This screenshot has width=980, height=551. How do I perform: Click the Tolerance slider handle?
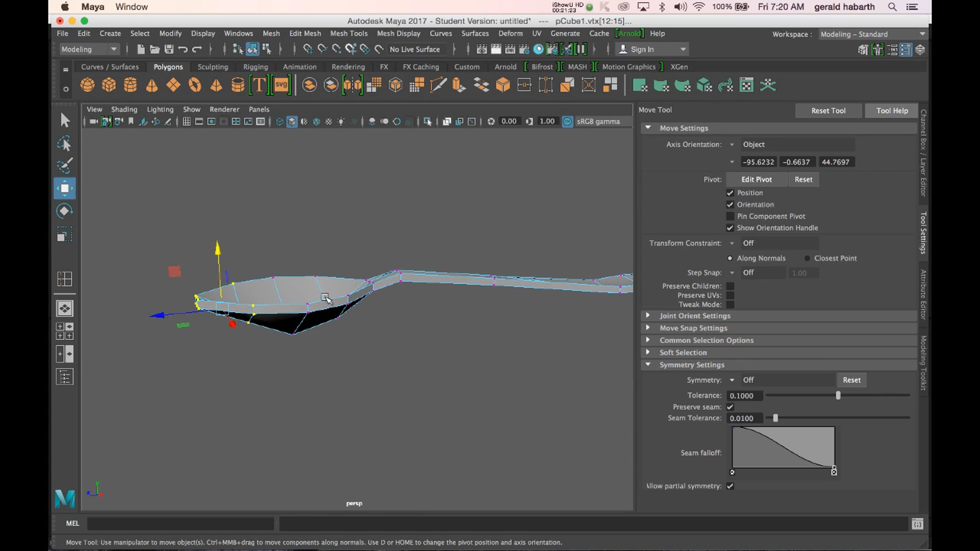click(838, 395)
